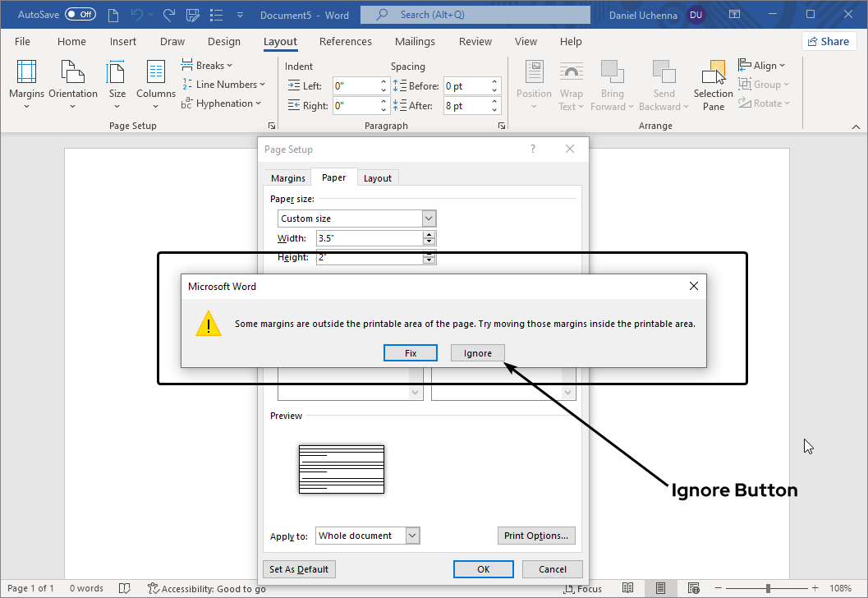Click the Accessibility checker status icon

click(154, 589)
